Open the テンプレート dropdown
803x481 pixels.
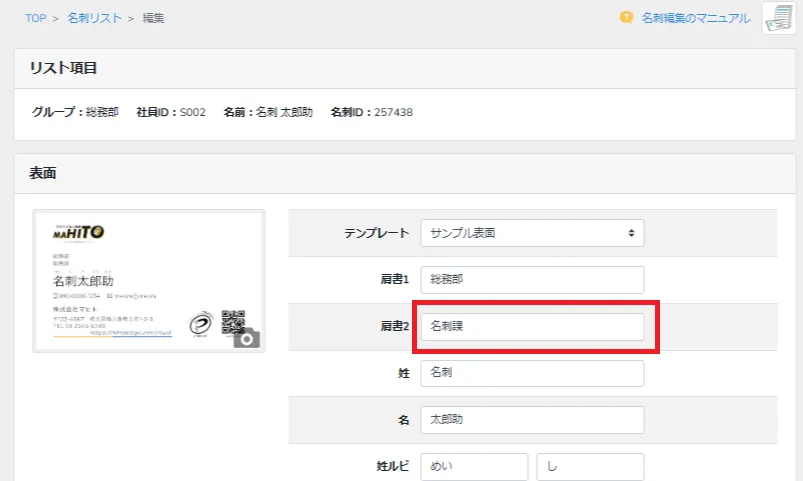532,233
